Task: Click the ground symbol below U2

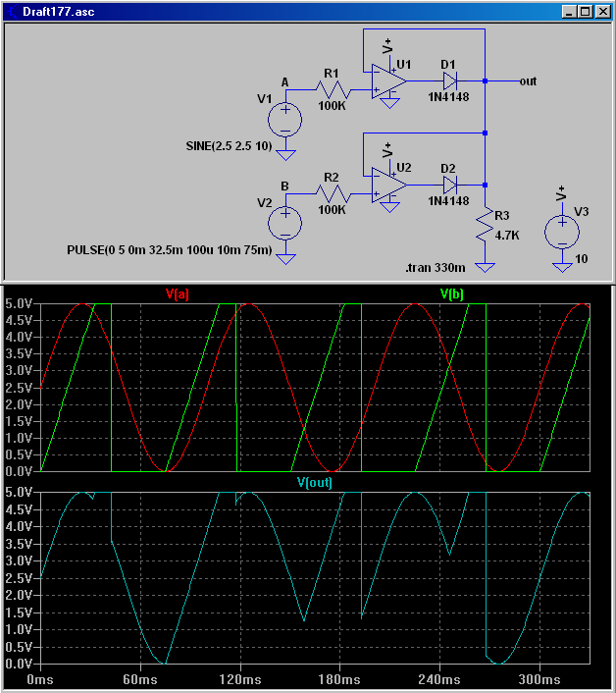Action: tap(389, 207)
